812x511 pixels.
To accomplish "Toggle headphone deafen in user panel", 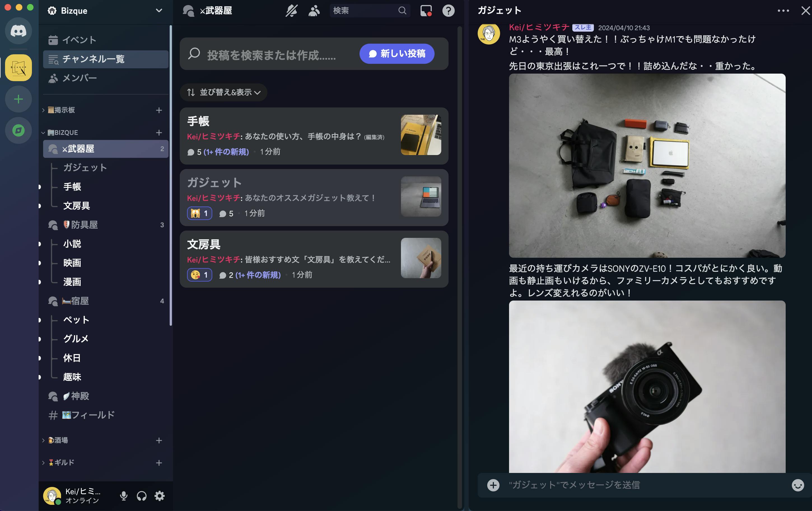I will [x=142, y=496].
